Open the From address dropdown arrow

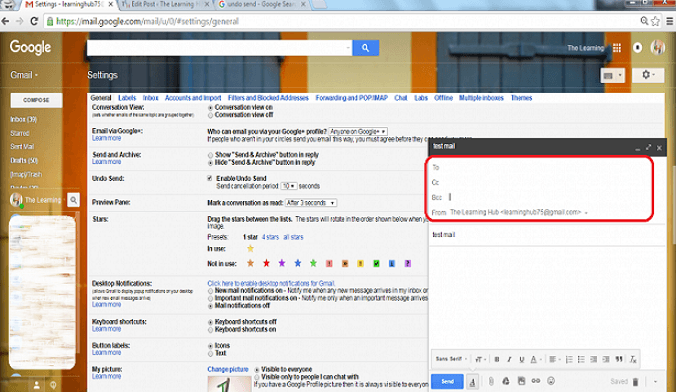[x=586, y=213]
